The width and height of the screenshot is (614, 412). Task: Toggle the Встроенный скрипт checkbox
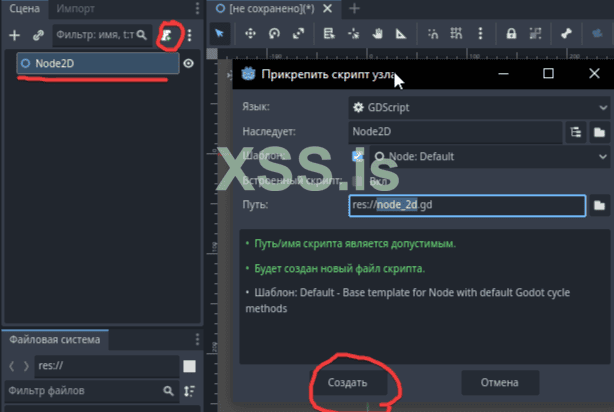[x=357, y=181]
